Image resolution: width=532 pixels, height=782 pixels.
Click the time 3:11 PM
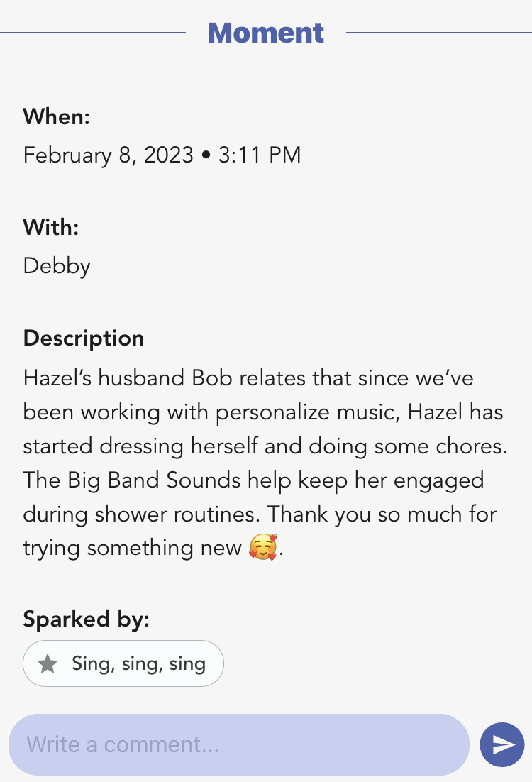[x=260, y=155]
